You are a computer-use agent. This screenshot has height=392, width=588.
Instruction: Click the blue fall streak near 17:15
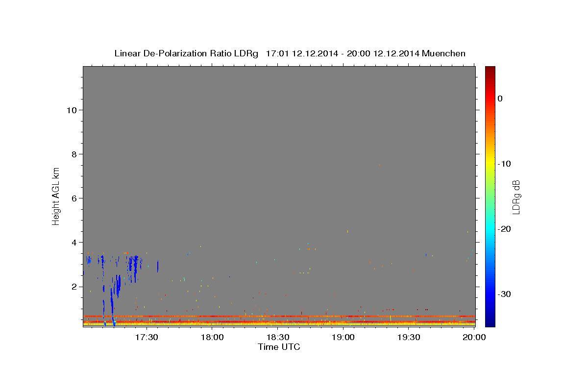click(112, 304)
